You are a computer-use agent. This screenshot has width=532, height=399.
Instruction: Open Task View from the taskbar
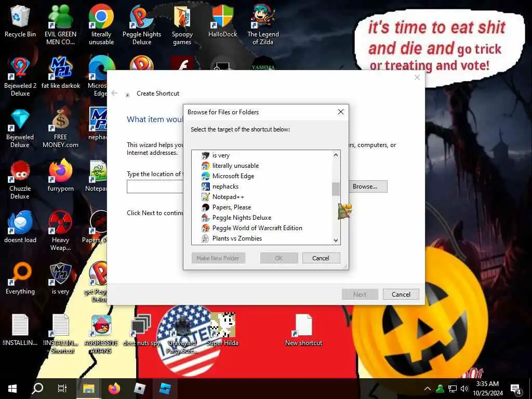point(62,389)
